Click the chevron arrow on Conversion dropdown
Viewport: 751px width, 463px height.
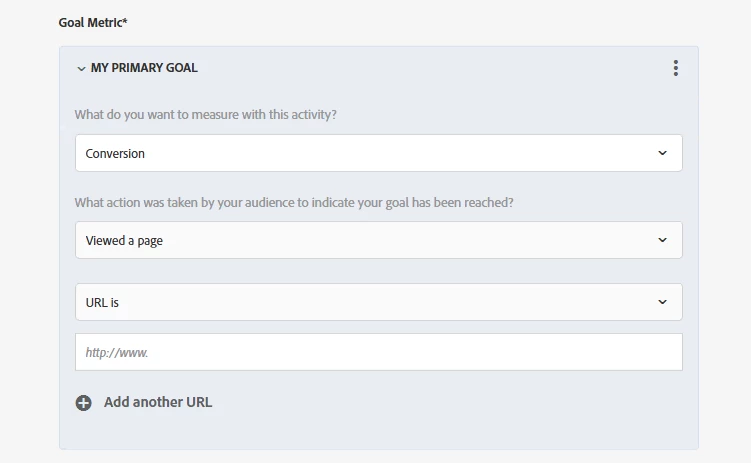point(662,153)
